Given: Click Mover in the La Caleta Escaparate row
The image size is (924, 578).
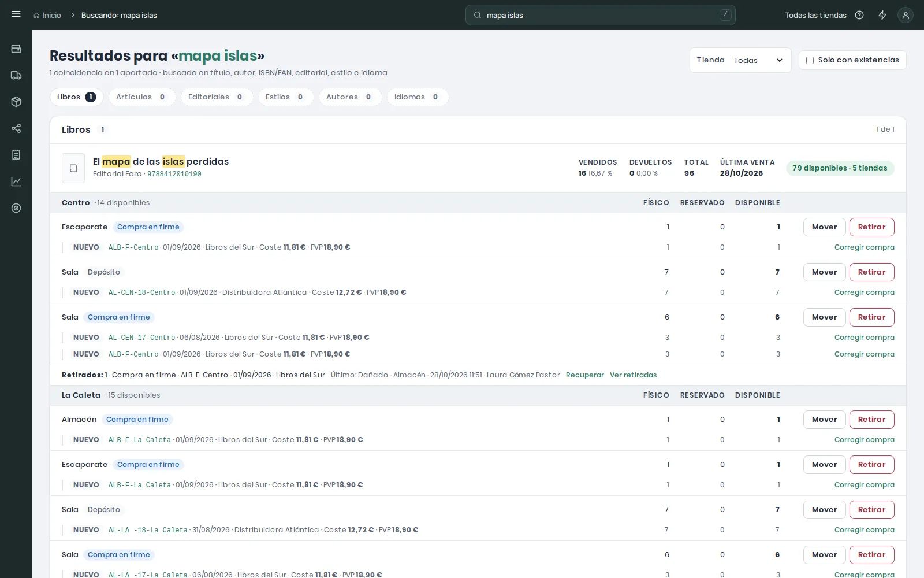Looking at the screenshot, I should point(824,465).
